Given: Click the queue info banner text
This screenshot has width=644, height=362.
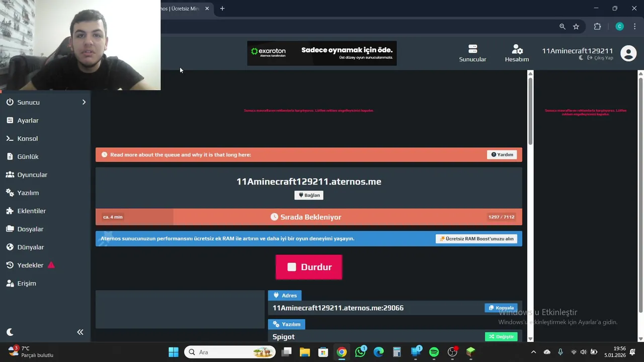Looking at the screenshot, I should tap(181, 155).
